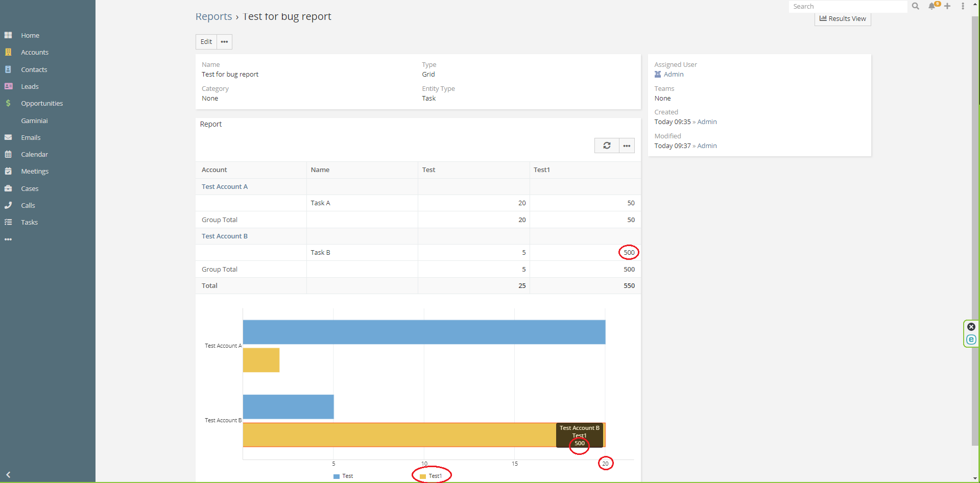
Task: Refresh the report results
Action: [607, 146]
